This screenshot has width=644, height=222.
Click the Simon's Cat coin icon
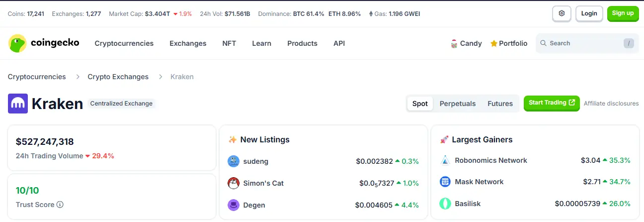coord(234,183)
